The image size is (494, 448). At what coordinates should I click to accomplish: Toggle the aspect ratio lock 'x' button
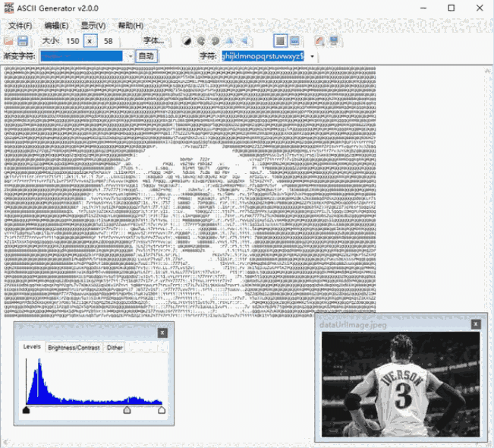pos(90,40)
